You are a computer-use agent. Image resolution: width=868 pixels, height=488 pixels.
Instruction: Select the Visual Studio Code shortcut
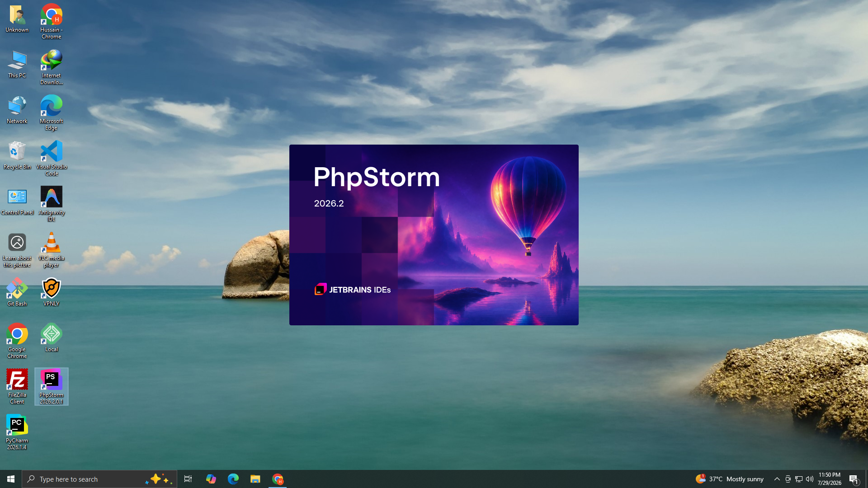click(52, 159)
